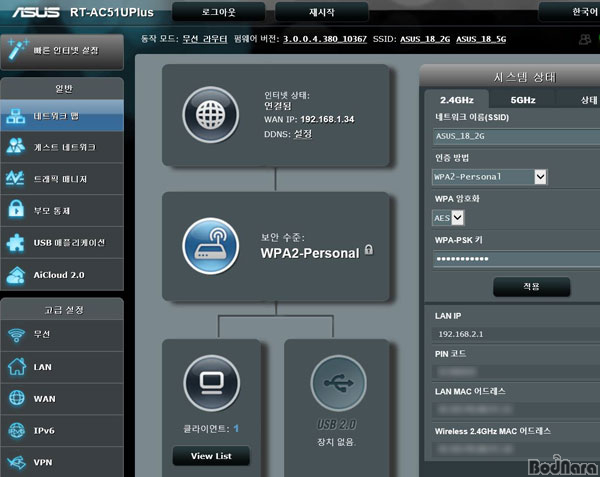Click the SSID field containing ASUS_18_2G
The image size is (600, 477).
tap(516, 136)
